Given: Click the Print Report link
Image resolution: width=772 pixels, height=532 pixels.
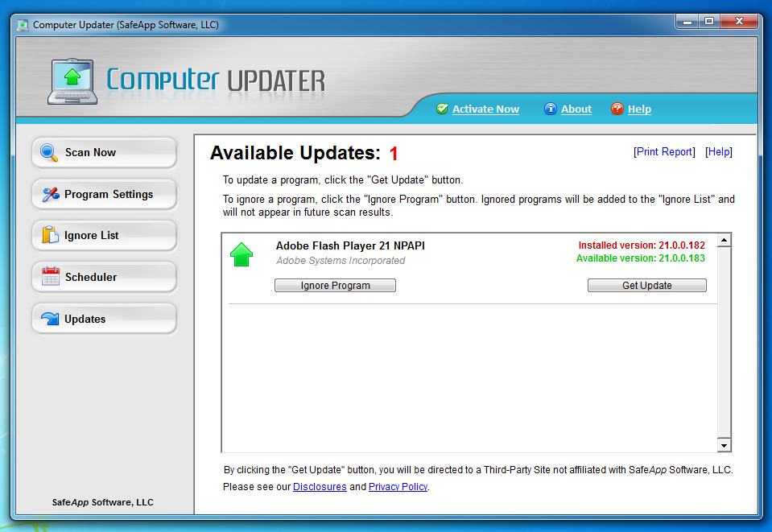Looking at the screenshot, I should click(x=664, y=152).
